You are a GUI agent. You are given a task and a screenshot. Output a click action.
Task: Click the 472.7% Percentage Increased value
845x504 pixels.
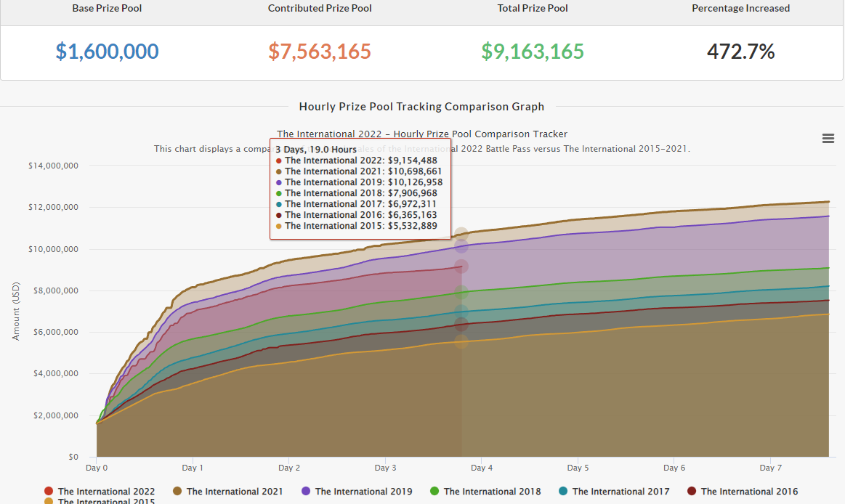coord(740,52)
